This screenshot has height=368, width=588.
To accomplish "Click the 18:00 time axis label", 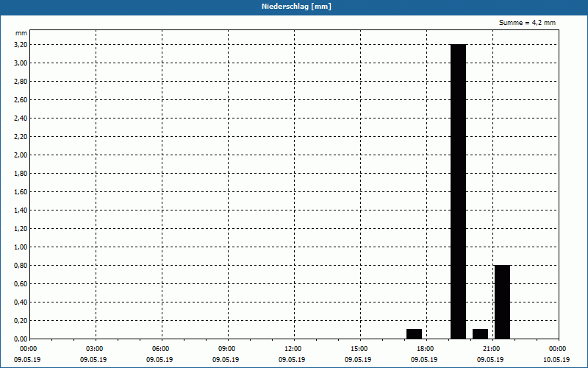I will 426,349.
